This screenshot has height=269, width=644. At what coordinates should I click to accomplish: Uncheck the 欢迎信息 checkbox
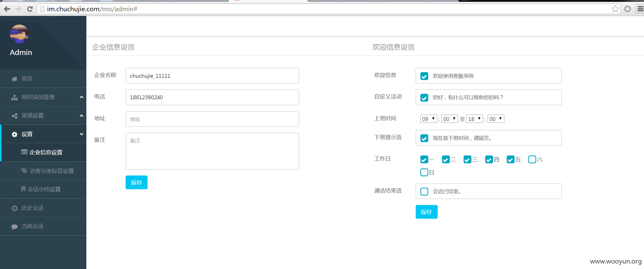(424, 76)
